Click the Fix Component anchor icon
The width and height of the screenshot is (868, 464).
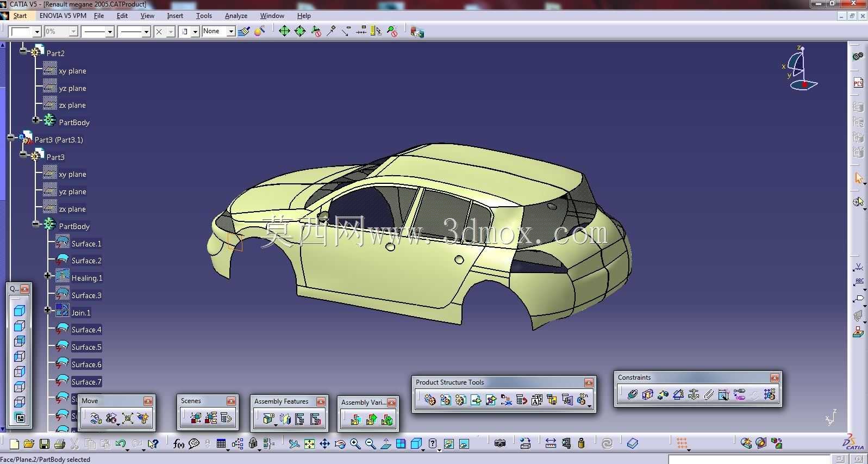coord(694,394)
